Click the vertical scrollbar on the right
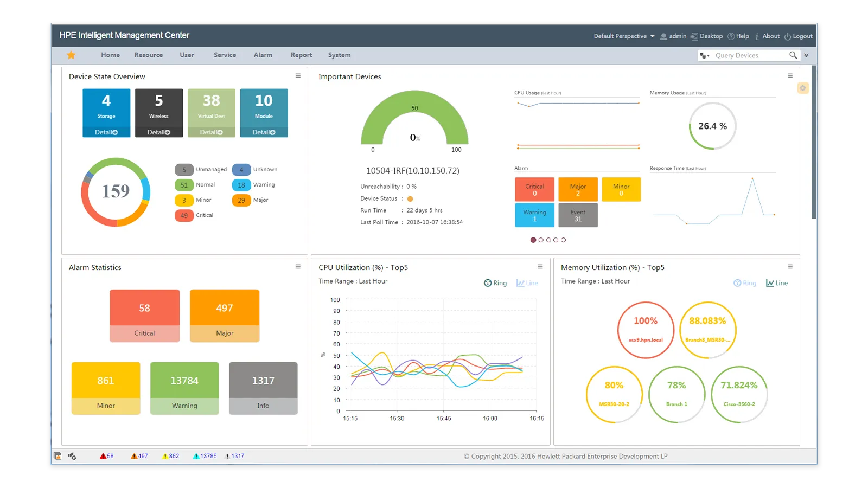The height and width of the screenshot is (488, 868). click(814, 143)
